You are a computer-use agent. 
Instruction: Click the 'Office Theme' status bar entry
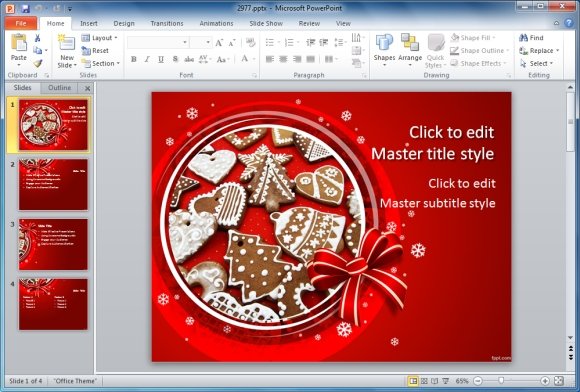pos(75,381)
